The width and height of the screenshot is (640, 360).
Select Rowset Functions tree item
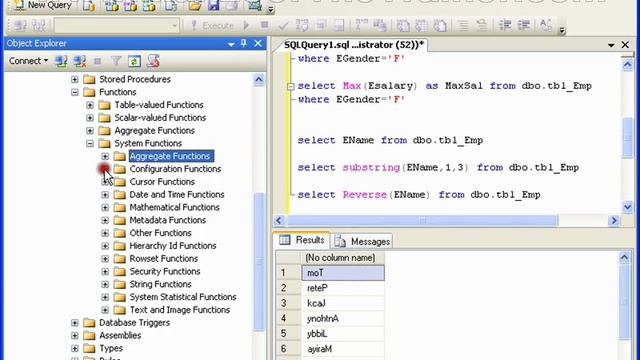click(x=163, y=259)
